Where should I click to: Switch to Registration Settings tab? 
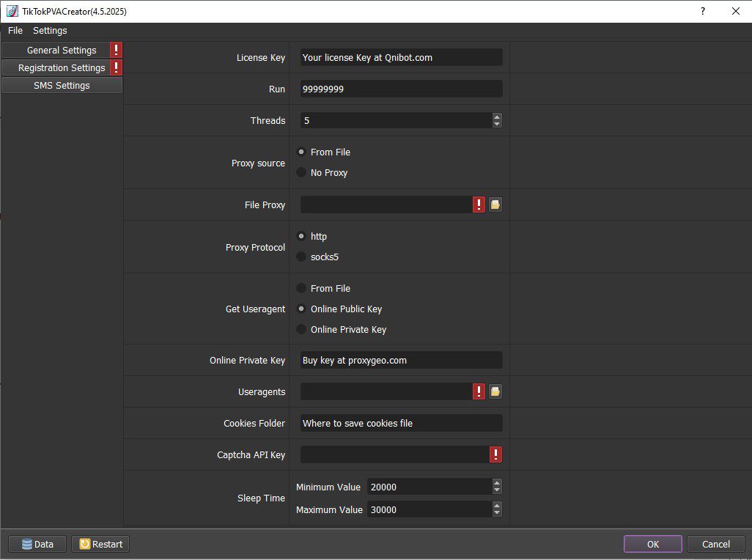(62, 67)
